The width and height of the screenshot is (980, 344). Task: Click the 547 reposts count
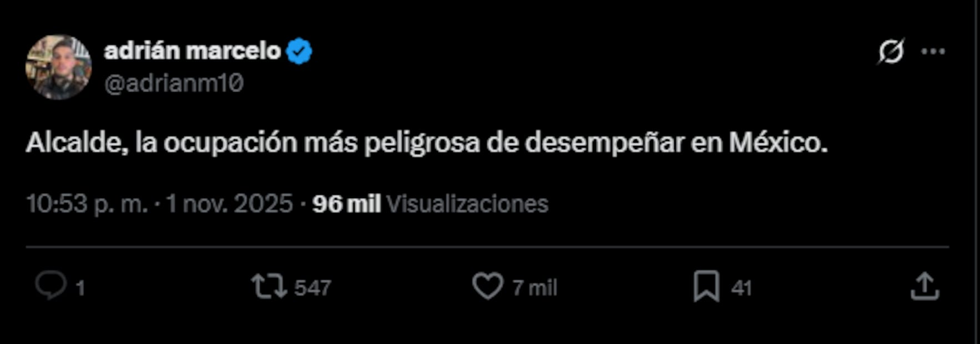click(312, 288)
